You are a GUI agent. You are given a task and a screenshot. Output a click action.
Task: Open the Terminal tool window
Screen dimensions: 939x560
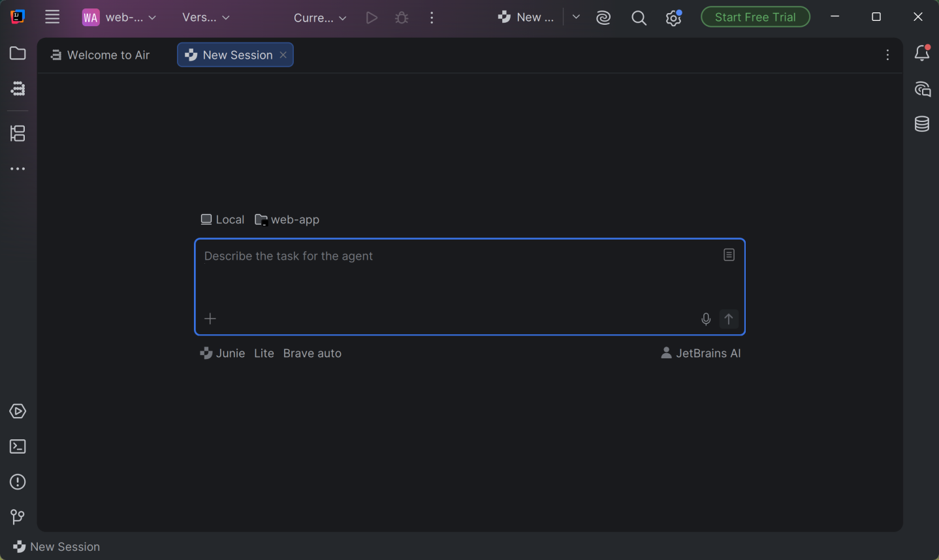pyautogui.click(x=18, y=446)
